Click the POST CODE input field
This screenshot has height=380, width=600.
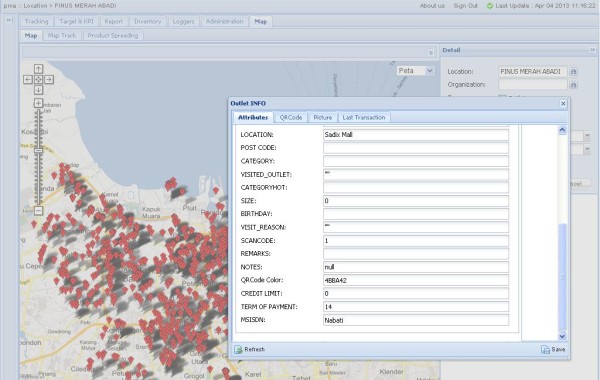coord(416,148)
